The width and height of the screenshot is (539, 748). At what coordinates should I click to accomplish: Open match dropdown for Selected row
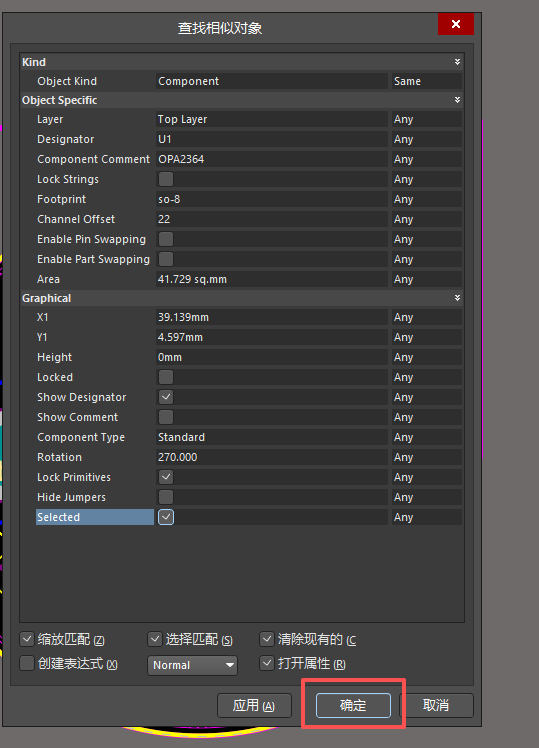(x=427, y=517)
